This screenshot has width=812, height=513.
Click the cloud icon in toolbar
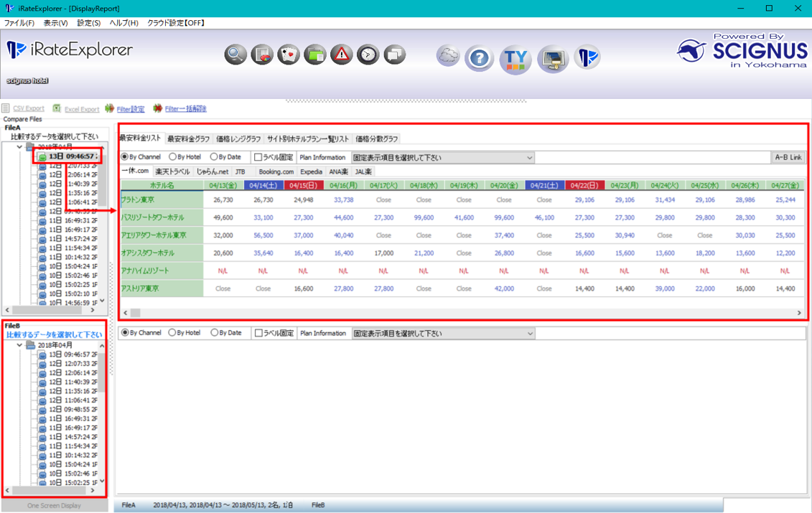[x=448, y=56]
